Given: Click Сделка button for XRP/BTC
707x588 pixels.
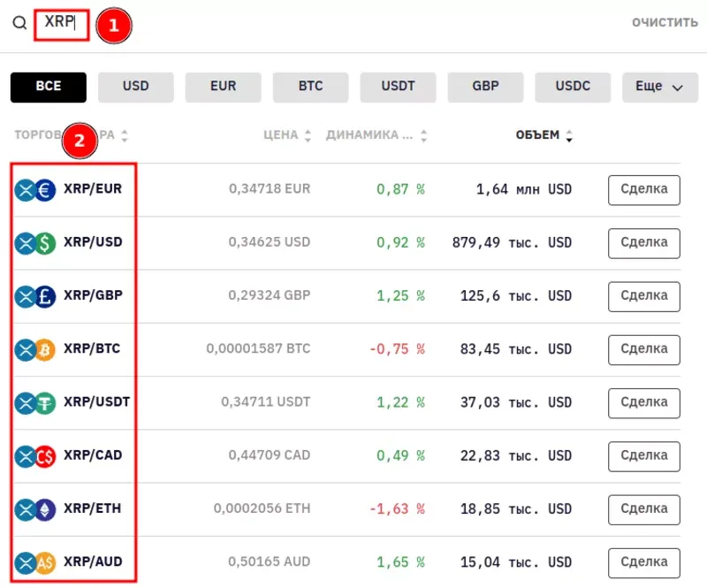Looking at the screenshot, I should 644,350.
